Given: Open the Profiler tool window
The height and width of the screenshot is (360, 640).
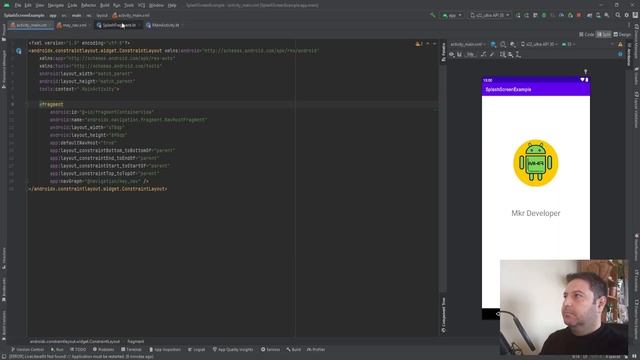Looking at the screenshot, I should (x=316, y=349).
